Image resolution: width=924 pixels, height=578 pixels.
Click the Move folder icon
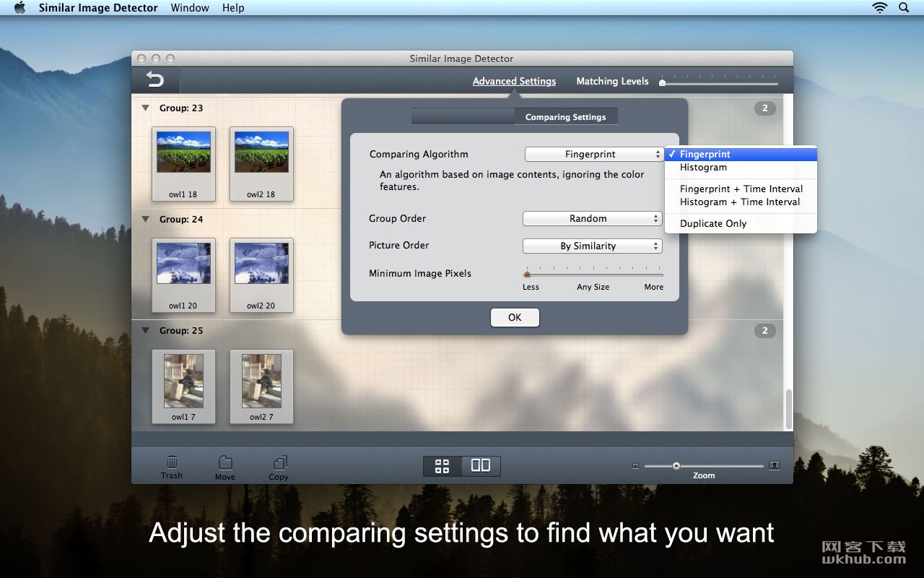point(225,462)
